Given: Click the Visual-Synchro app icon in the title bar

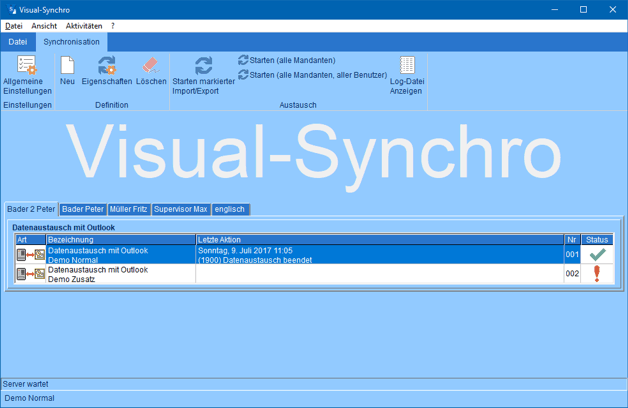Looking at the screenshot, I should point(12,10).
